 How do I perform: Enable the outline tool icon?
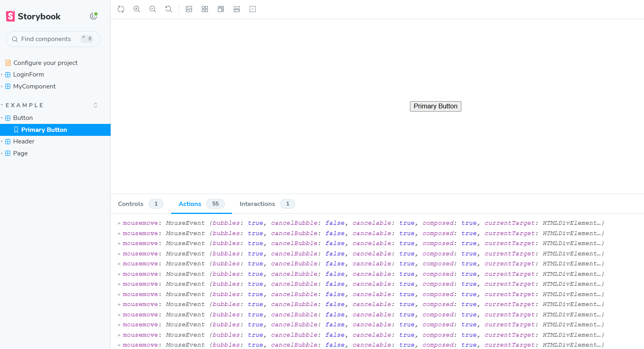253,9
